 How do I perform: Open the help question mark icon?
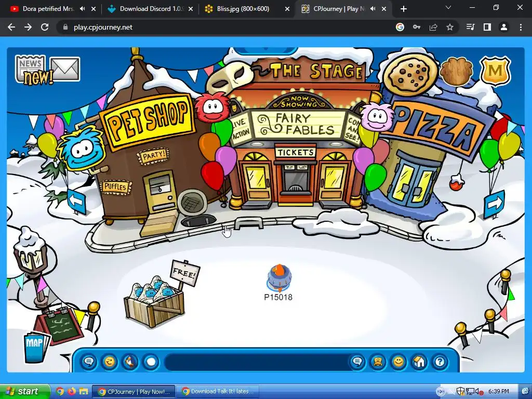pyautogui.click(x=440, y=362)
